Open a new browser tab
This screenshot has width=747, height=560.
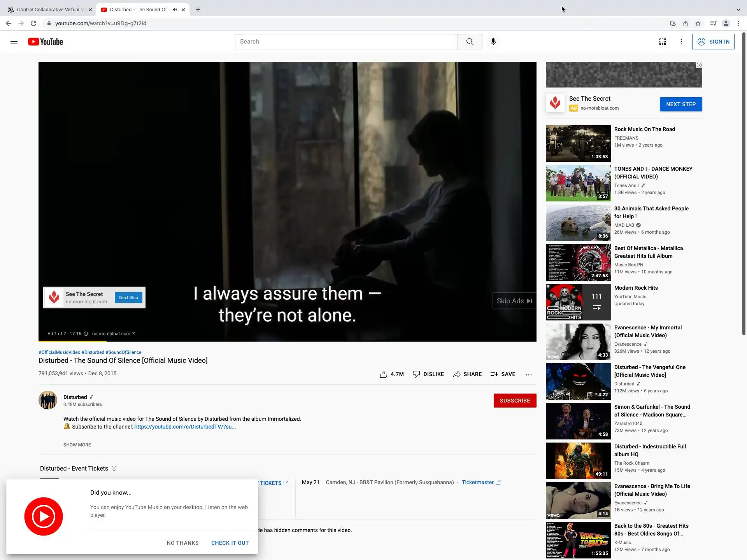(198, 10)
